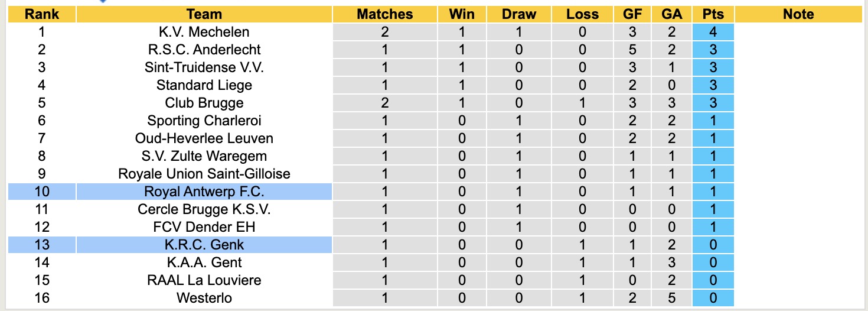This screenshot has width=868, height=311.
Task: Click the Loss column header
Action: [582, 14]
